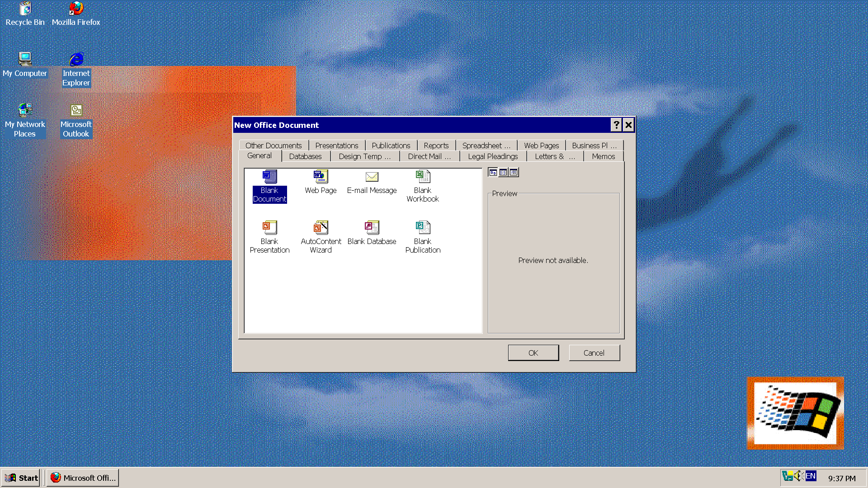Switch to Details view button
This screenshot has height=488, width=868.
tap(514, 173)
